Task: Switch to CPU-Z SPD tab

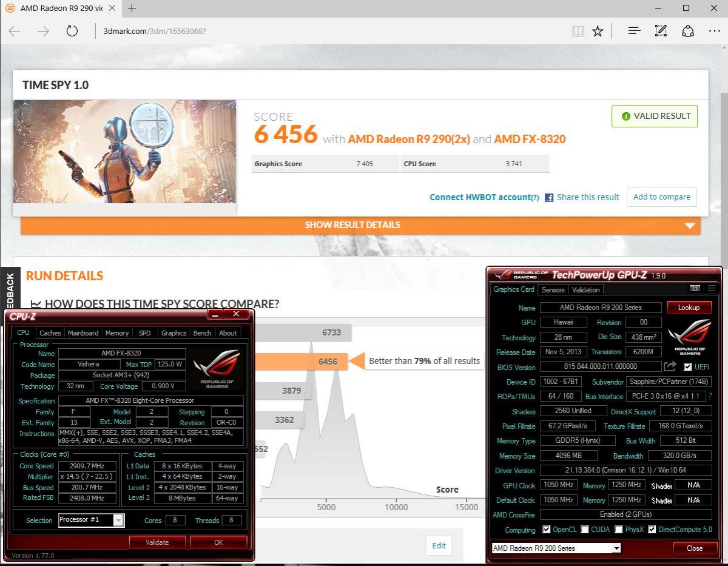Action: 144,333
